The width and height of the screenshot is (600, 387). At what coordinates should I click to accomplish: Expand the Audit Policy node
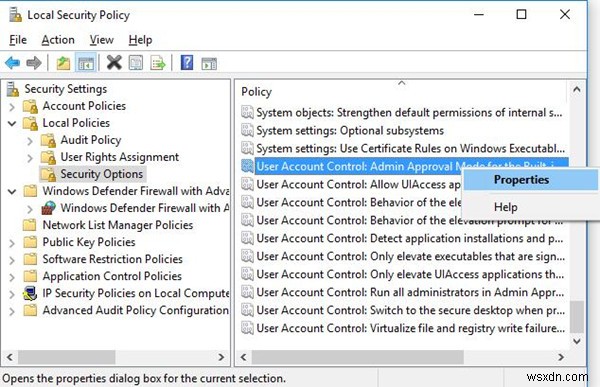coord(30,141)
